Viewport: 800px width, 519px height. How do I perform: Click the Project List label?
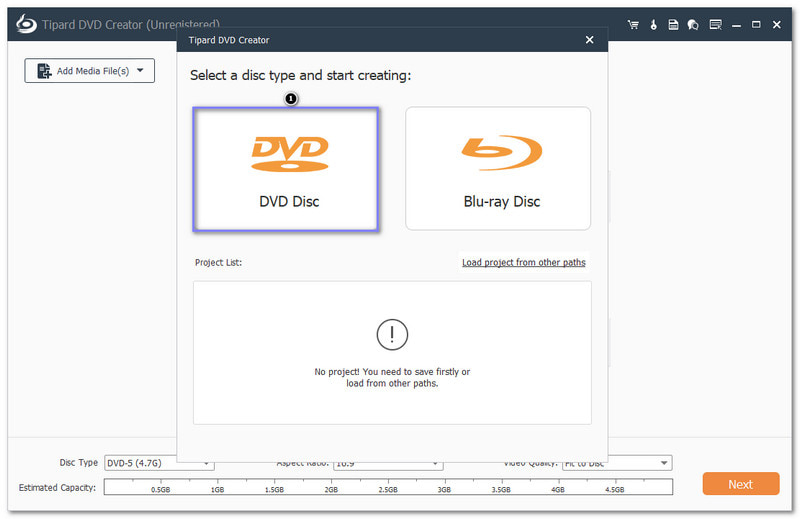pyautogui.click(x=218, y=262)
